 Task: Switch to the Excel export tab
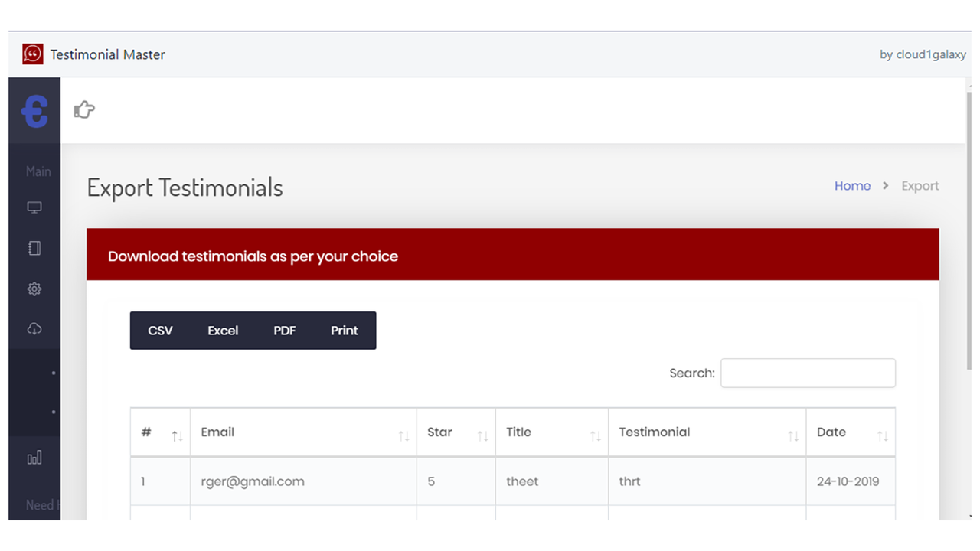[x=222, y=330]
